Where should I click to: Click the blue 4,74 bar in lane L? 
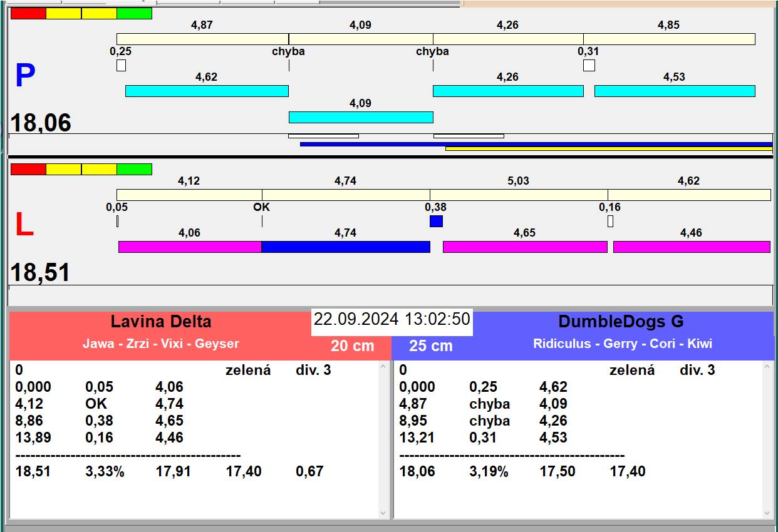click(346, 247)
